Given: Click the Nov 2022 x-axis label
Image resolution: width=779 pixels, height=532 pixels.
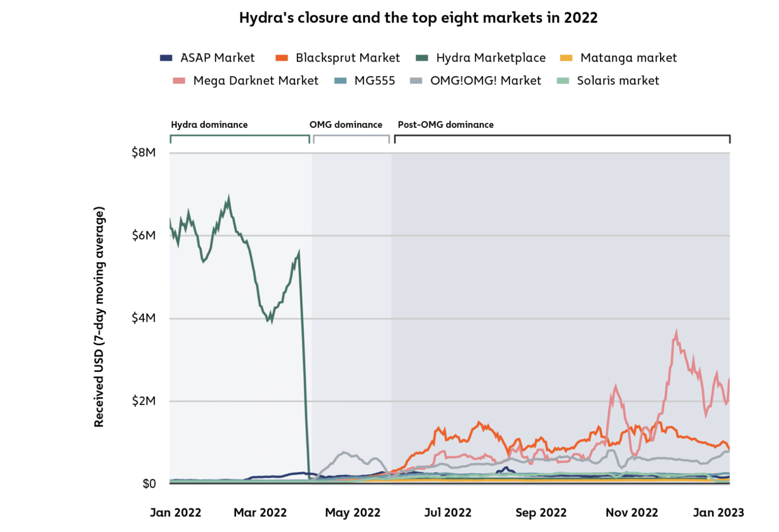Looking at the screenshot, I should (x=632, y=513).
